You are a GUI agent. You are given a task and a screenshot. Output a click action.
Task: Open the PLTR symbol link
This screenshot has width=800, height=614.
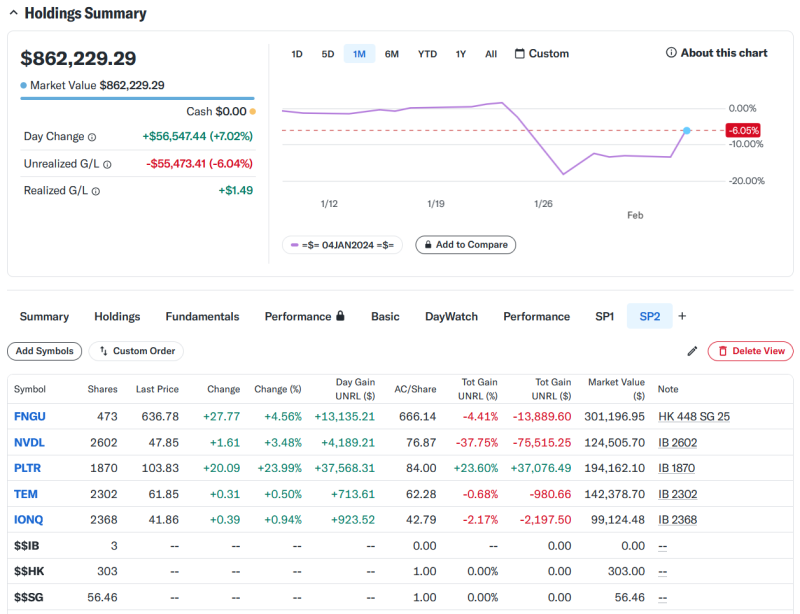pyautogui.click(x=29, y=467)
